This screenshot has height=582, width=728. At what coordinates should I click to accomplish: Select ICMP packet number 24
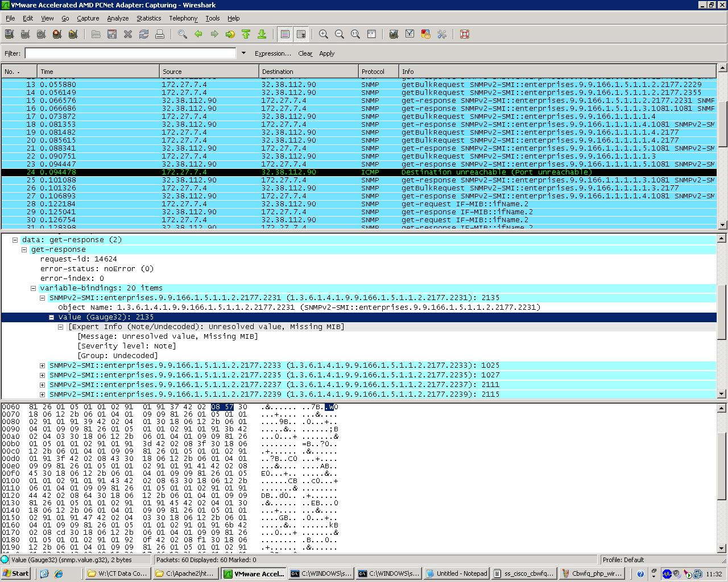(x=358, y=172)
